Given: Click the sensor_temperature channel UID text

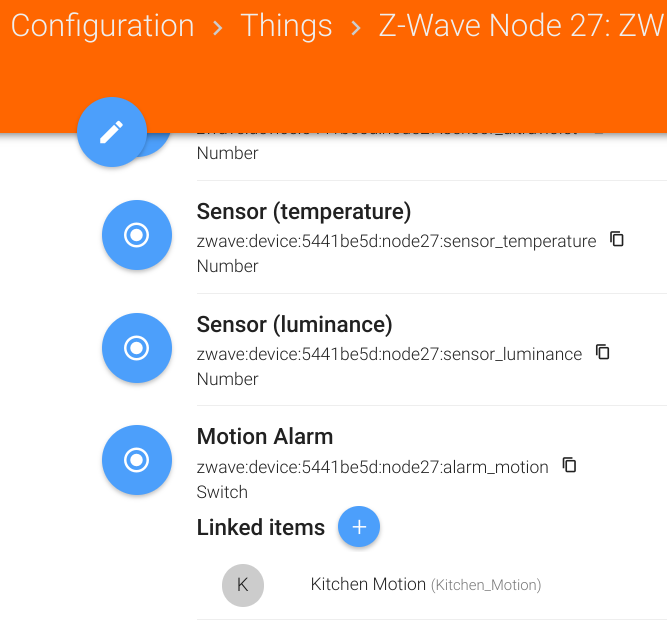Looking at the screenshot, I should (396, 241).
